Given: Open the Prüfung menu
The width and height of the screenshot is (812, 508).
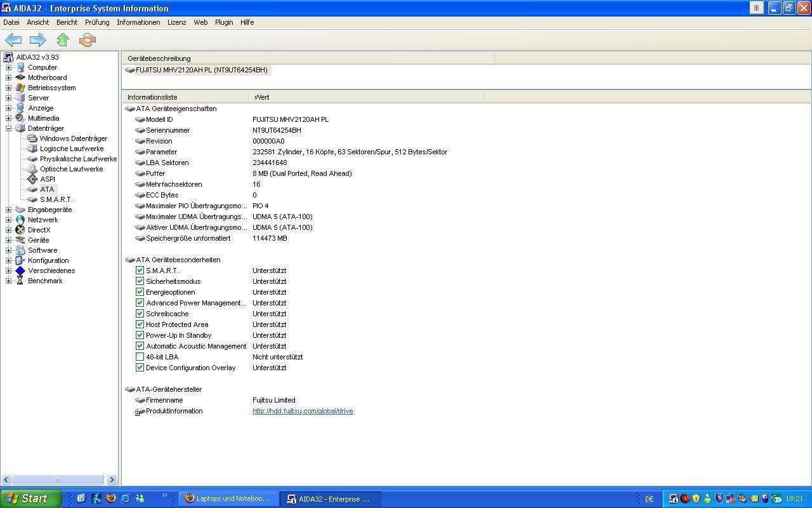Looking at the screenshot, I should click(x=97, y=22).
